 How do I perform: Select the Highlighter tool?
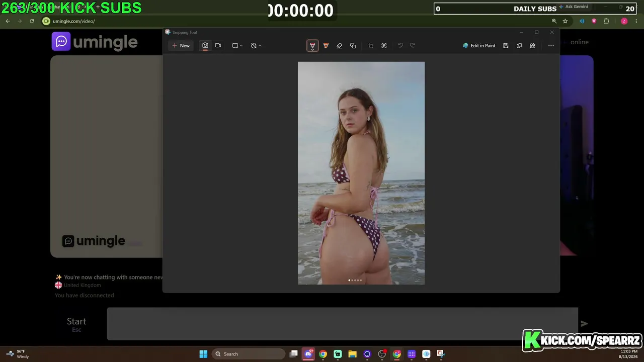tap(326, 46)
